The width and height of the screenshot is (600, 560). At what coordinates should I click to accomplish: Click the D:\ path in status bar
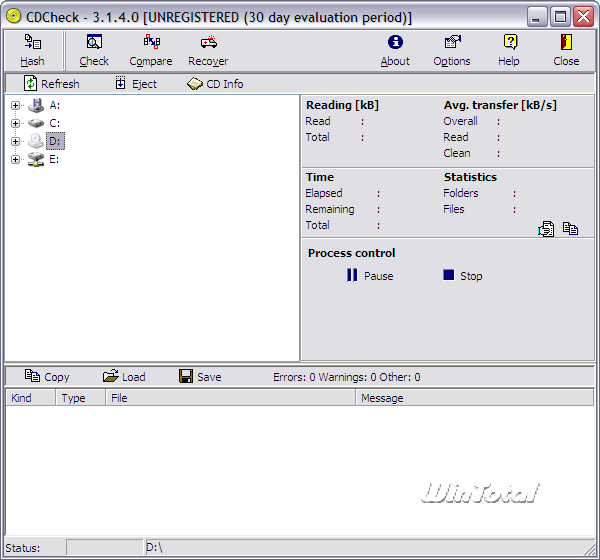[154, 548]
